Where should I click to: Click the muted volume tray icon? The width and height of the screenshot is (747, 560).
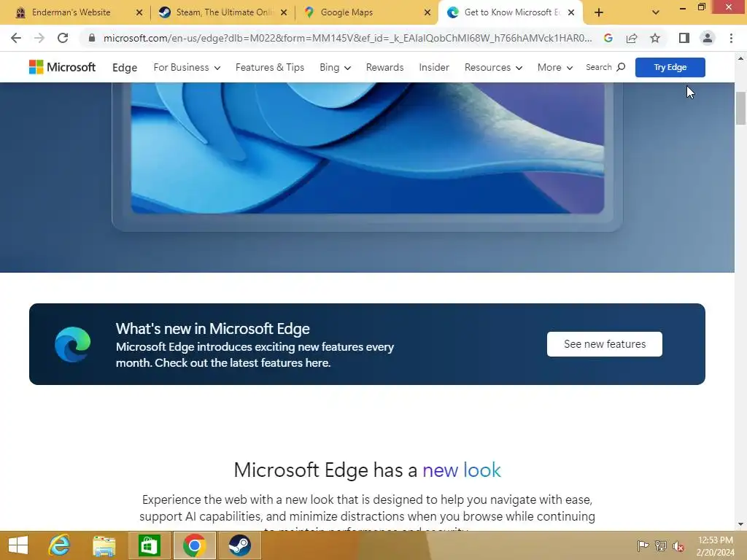[x=678, y=546]
